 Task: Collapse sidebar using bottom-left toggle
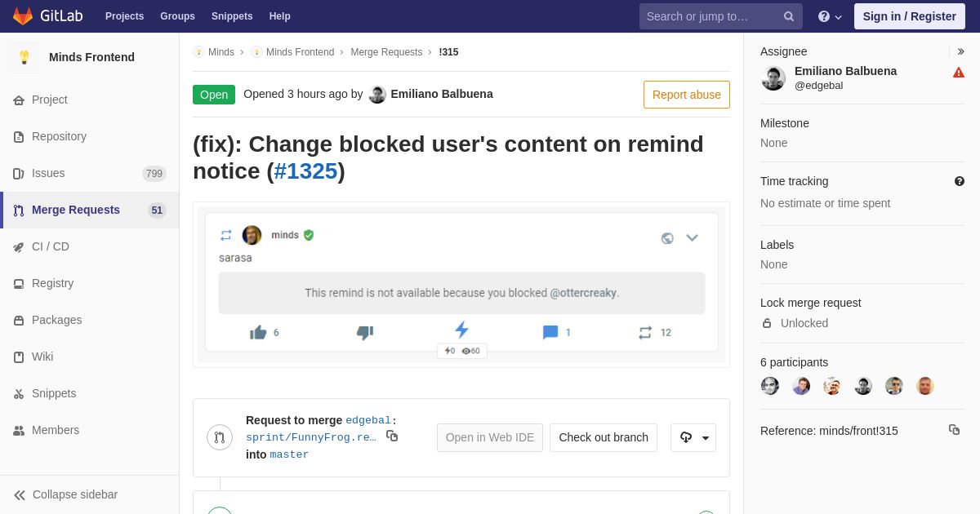pos(65,494)
